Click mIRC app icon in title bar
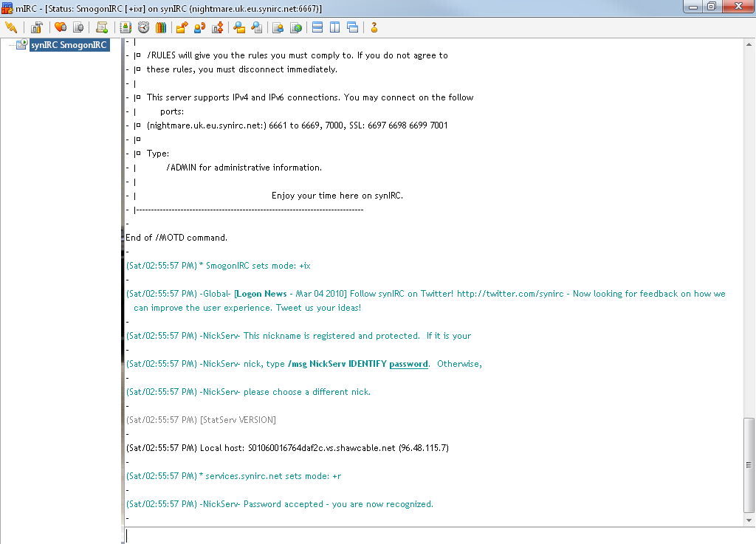Screen dimensions: 756x544 pyautogui.click(x=7, y=8)
